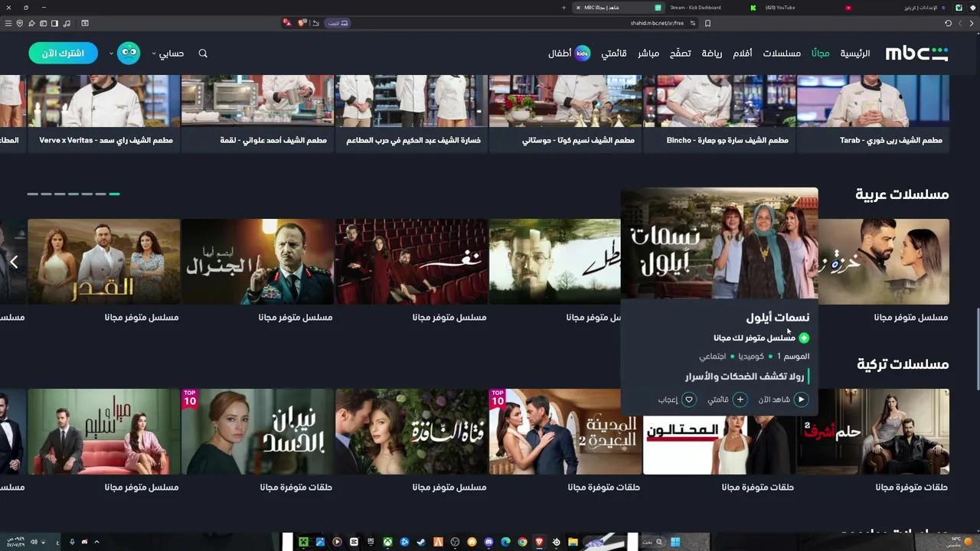Open the قائمتي menu item
The width and height of the screenshot is (980, 551).
pyautogui.click(x=614, y=54)
